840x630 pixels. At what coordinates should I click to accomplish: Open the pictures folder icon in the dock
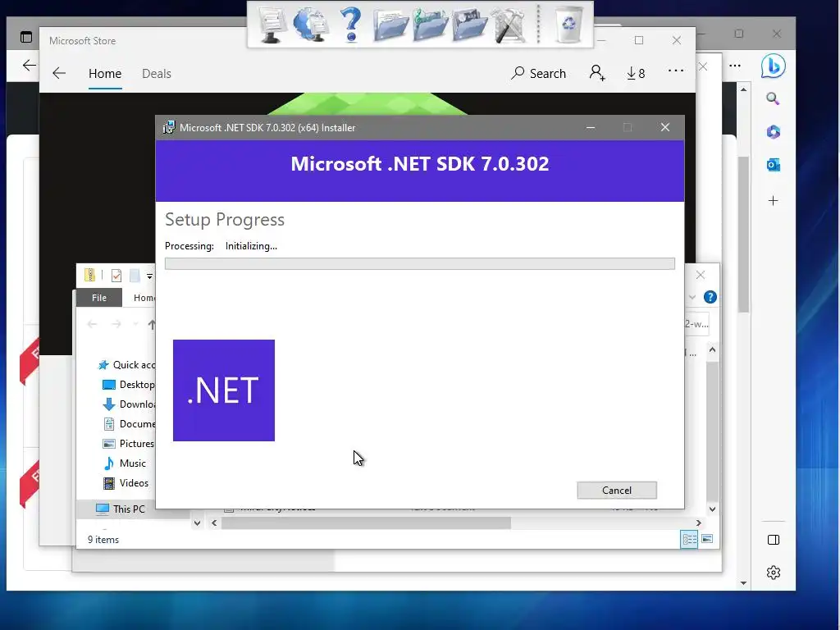(470, 25)
